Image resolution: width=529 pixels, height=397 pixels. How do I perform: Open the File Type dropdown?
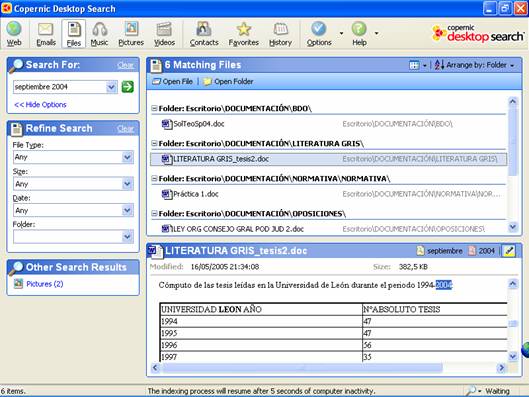(x=127, y=157)
